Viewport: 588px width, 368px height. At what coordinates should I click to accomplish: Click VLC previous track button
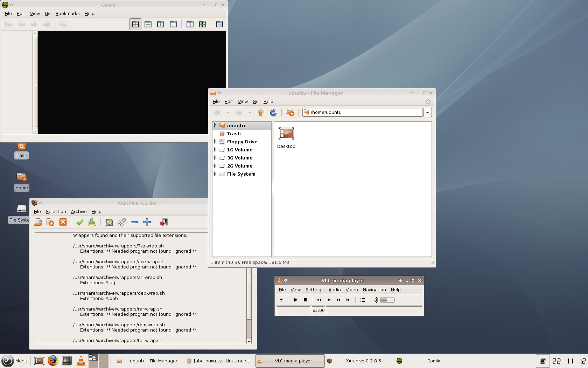319,300
